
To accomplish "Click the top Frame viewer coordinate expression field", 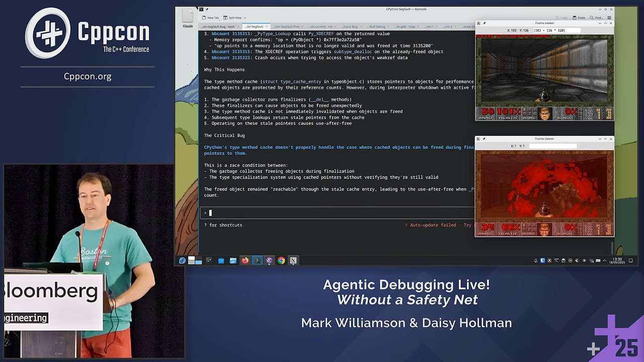I will pyautogui.click(x=556, y=30).
